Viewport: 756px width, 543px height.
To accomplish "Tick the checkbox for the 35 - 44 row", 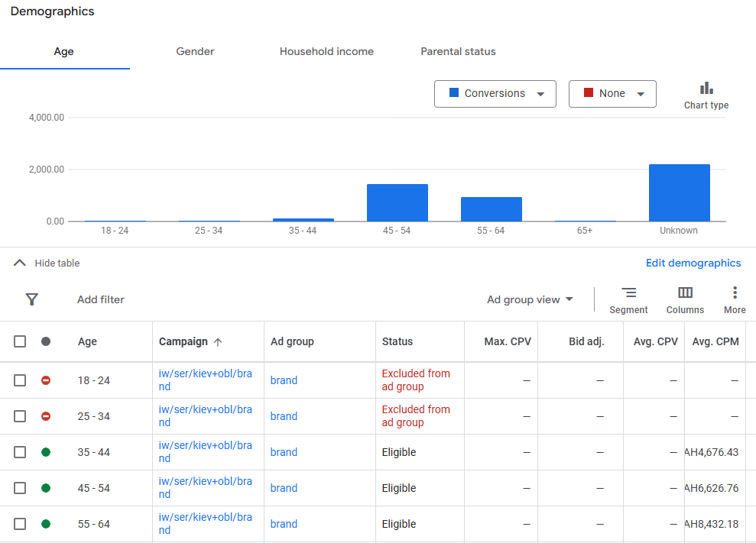I will [20, 452].
